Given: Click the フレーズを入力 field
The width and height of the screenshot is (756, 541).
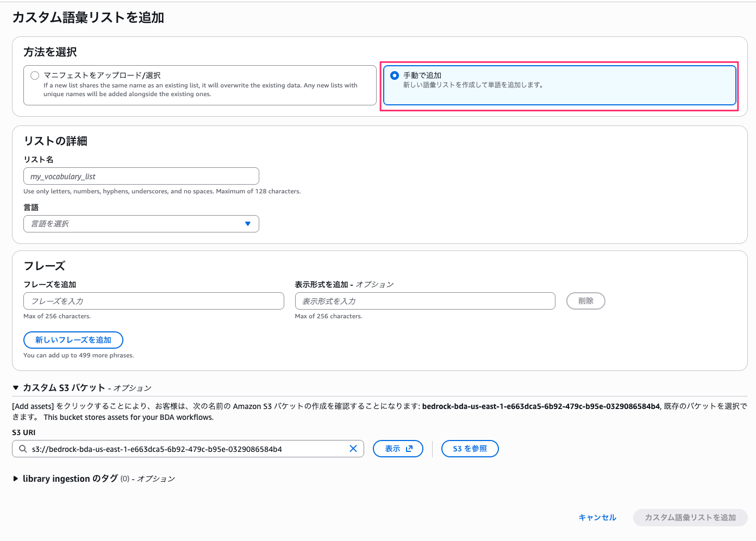Looking at the screenshot, I should pyautogui.click(x=154, y=301).
